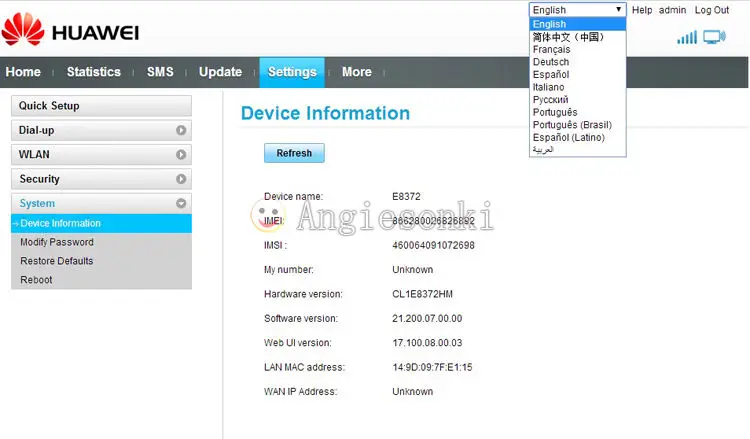Open the More tab
The width and height of the screenshot is (750, 439).
pos(357,72)
